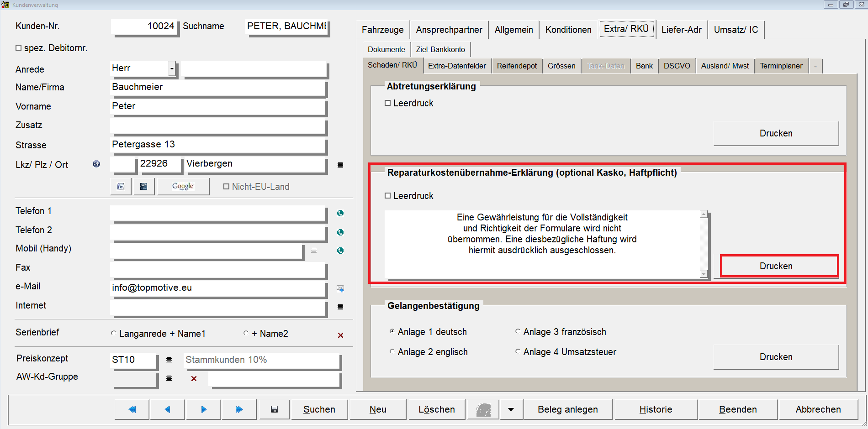The height and width of the screenshot is (429, 868).
Task: Select Langanrede + Name1 radio option
Action: click(x=114, y=333)
